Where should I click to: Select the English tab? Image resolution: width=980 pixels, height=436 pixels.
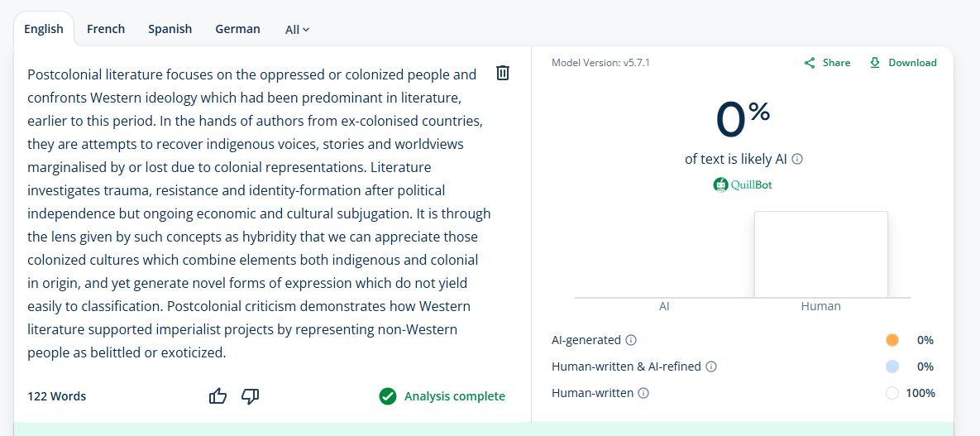click(44, 29)
